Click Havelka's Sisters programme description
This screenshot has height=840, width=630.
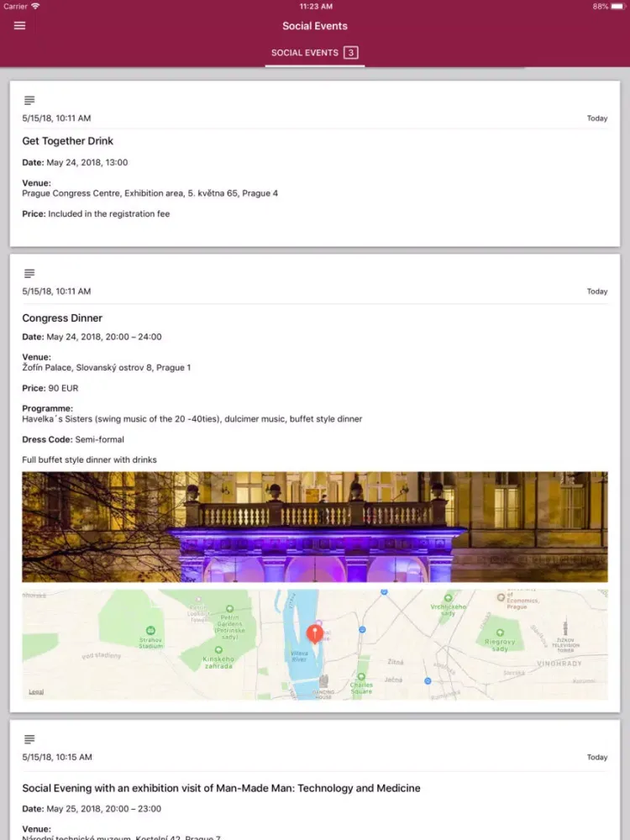click(x=192, y=419)
